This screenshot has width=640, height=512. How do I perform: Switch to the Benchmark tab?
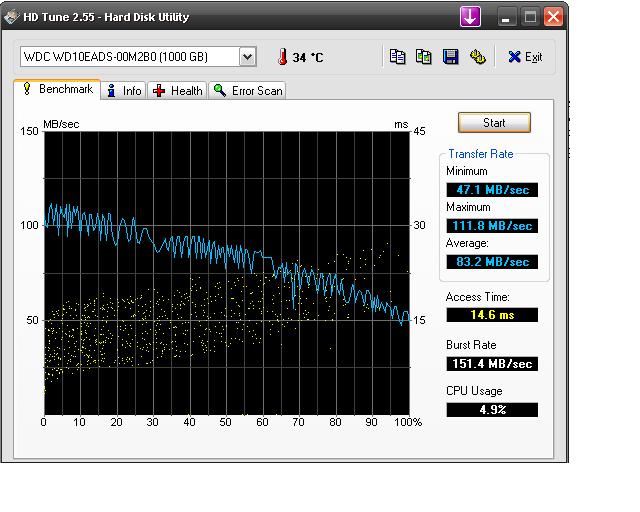(x=57, y=89)
